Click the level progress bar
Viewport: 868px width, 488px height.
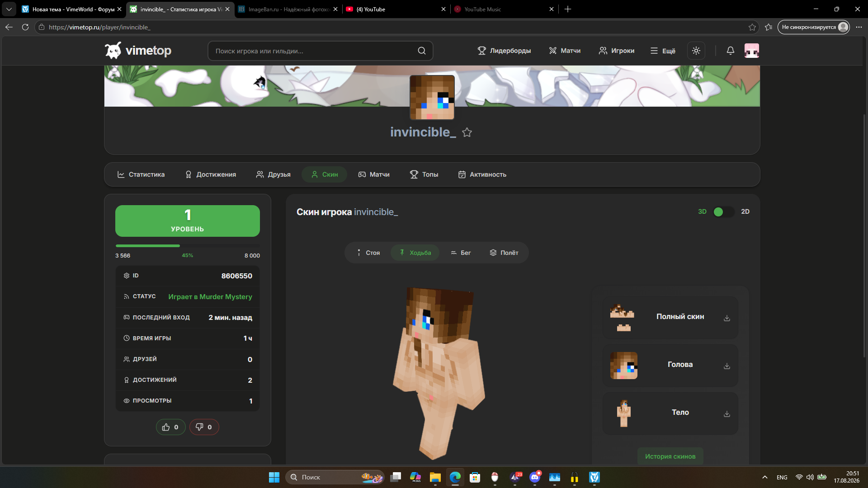click(188, 246)
